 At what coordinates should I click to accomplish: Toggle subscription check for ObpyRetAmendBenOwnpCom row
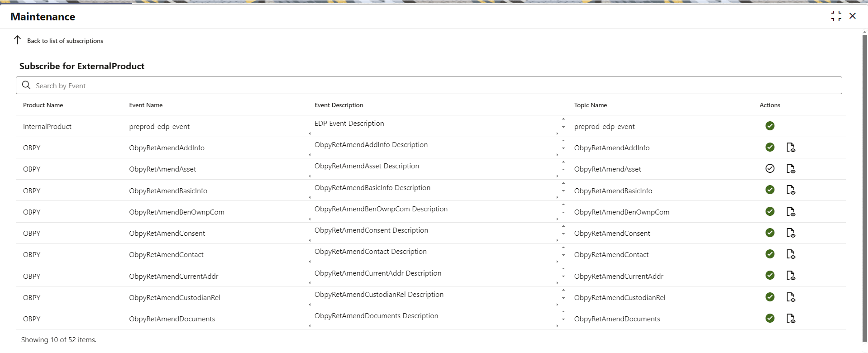point(770,211)
